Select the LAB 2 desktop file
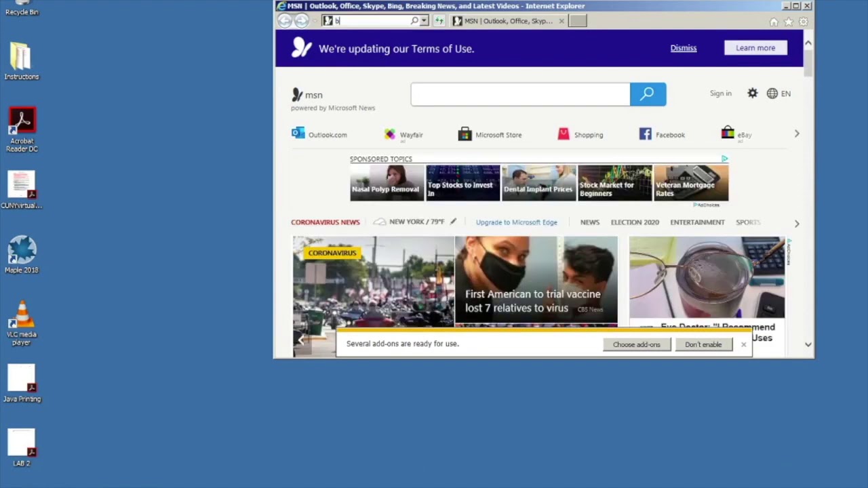Screen dimensions: 868x488 22,448
